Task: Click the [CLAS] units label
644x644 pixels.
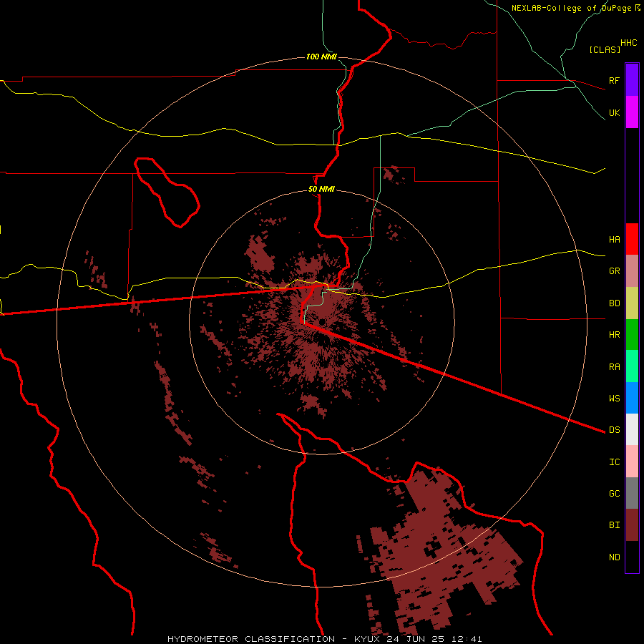Action: tap(605, 49)
